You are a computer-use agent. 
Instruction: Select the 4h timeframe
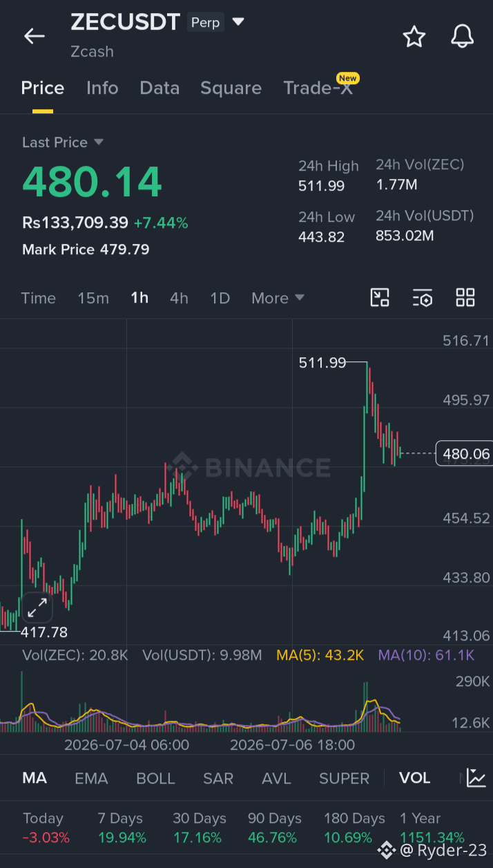(179, 298)
